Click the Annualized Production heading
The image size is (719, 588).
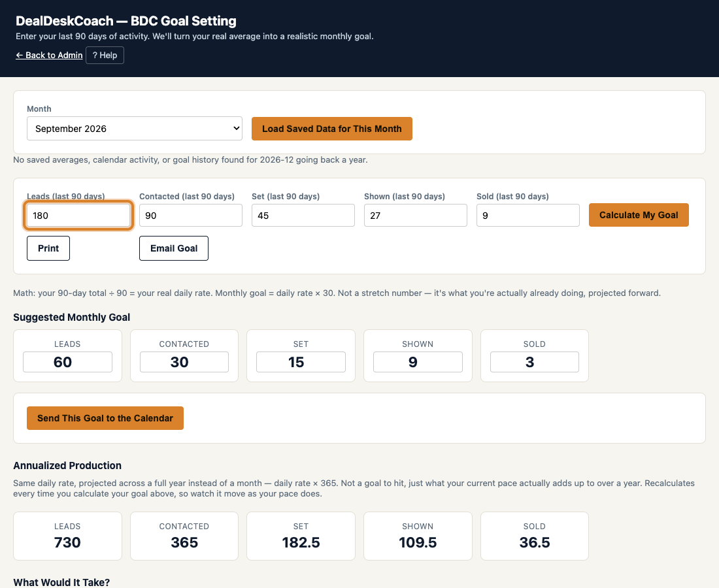[x=67, y=465]
